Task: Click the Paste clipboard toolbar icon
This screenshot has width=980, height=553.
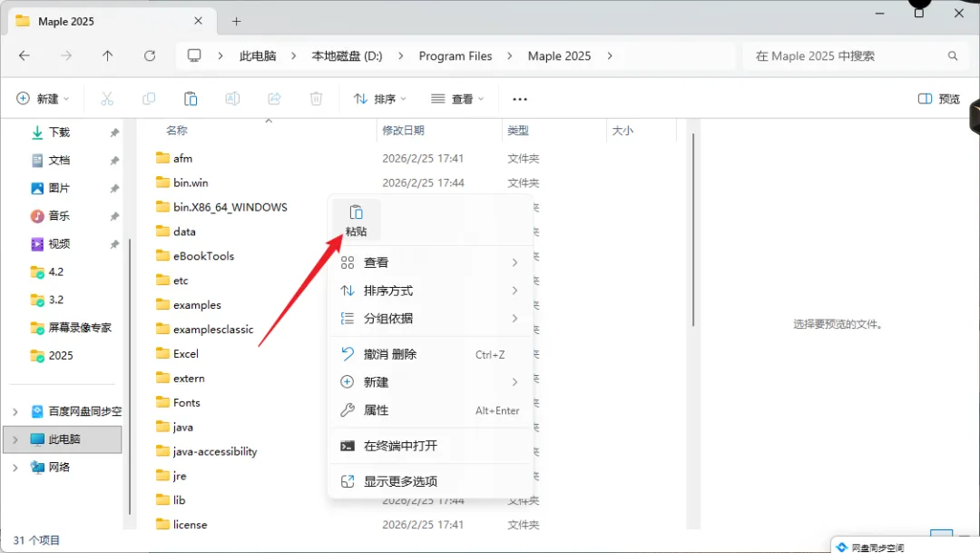Action: [x=191, y=99]
